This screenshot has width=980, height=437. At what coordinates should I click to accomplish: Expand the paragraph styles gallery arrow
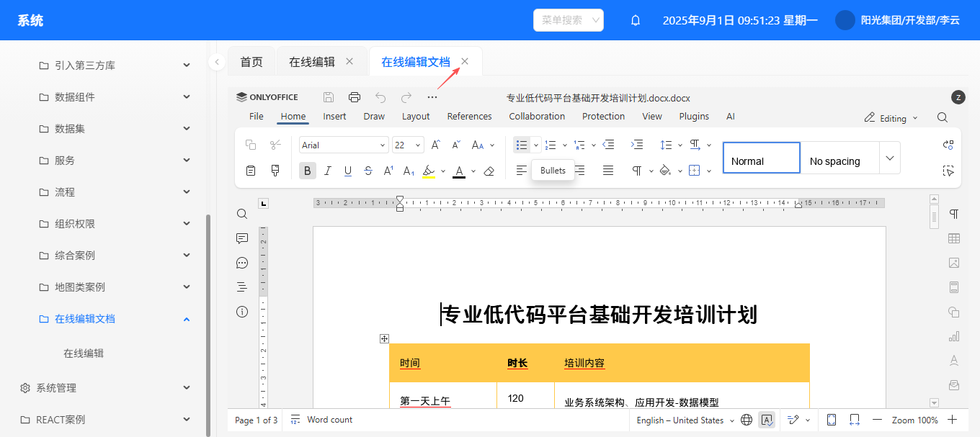pos(890,158)
